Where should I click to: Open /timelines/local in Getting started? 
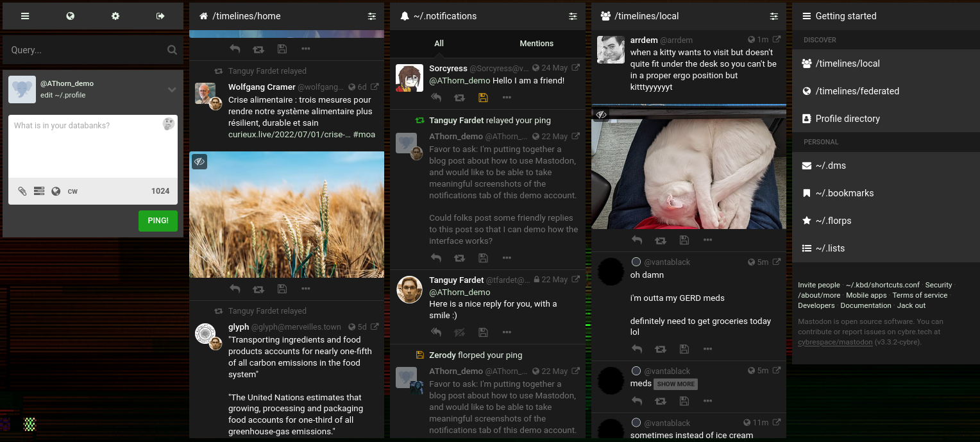tap(886, 64)
